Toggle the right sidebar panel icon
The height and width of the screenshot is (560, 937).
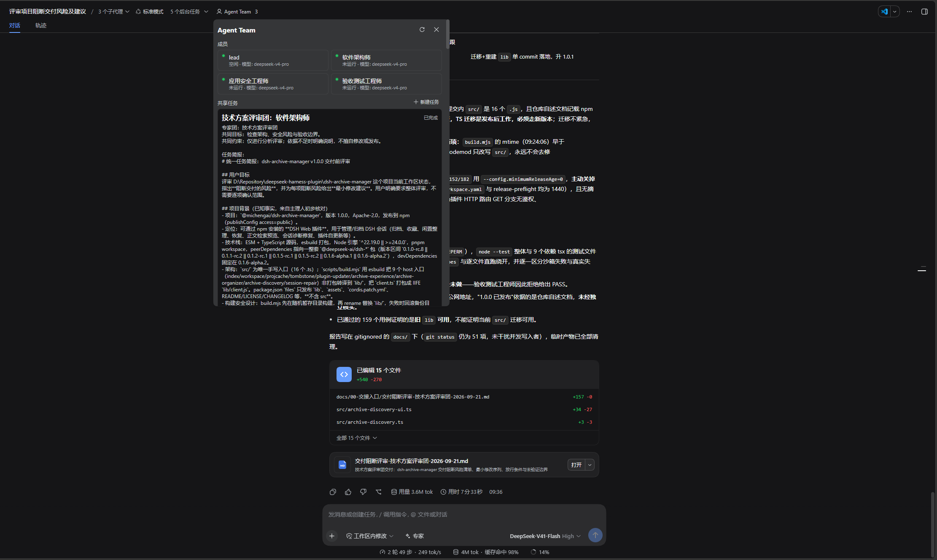tap(924, 11)
